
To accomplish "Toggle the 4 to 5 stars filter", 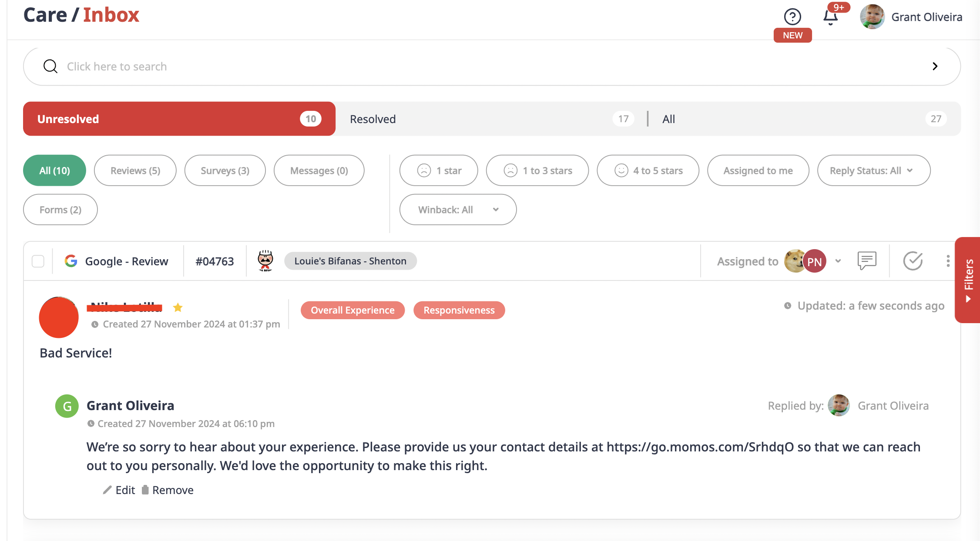I will [x=648, y=170].
